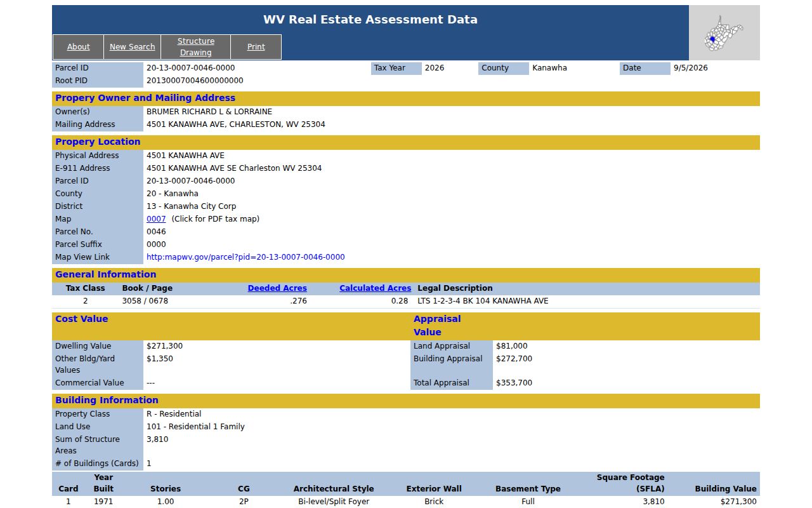Click the Calculated Acres column link

pos(375,288)
